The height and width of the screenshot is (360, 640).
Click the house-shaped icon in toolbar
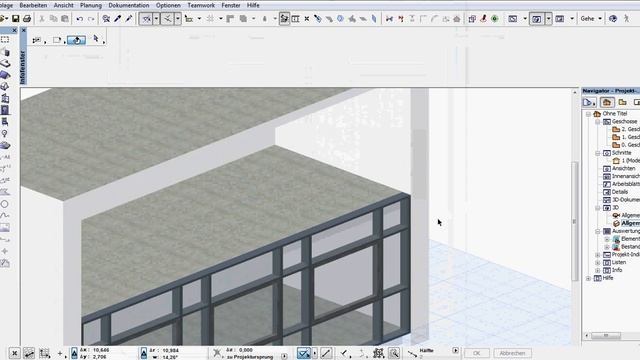(457, 19)
